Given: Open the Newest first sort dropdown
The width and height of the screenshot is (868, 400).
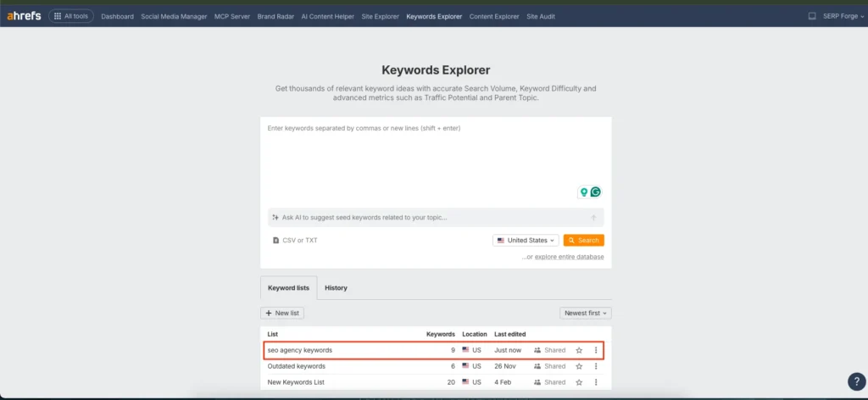Looking at the screenshot, I should [586, 314].
